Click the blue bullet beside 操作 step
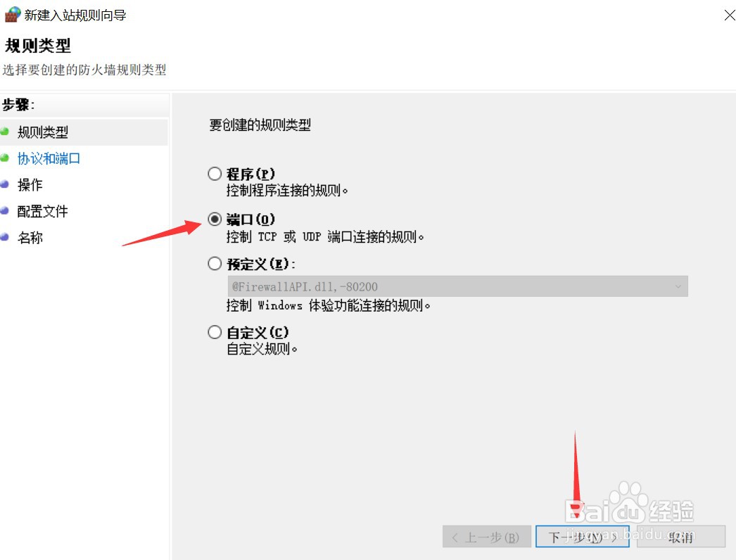Screen dimensions: 736x560 [x=5, y=184]
